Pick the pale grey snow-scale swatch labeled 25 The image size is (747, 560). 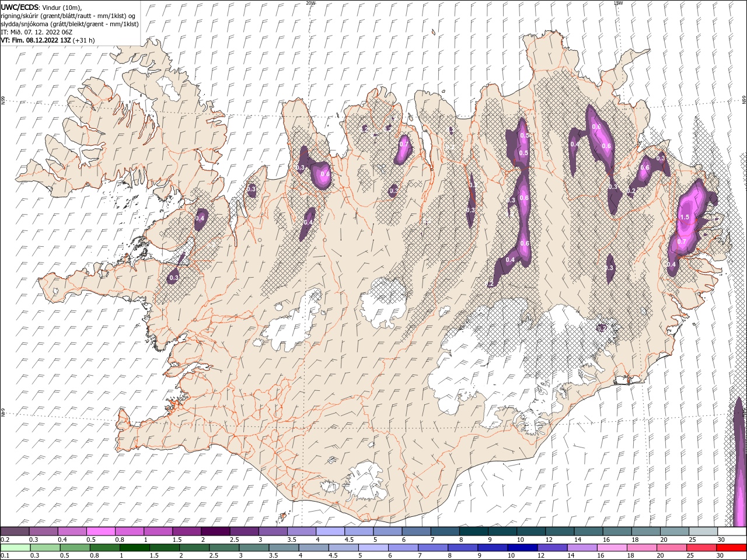(x=704, y=531)
